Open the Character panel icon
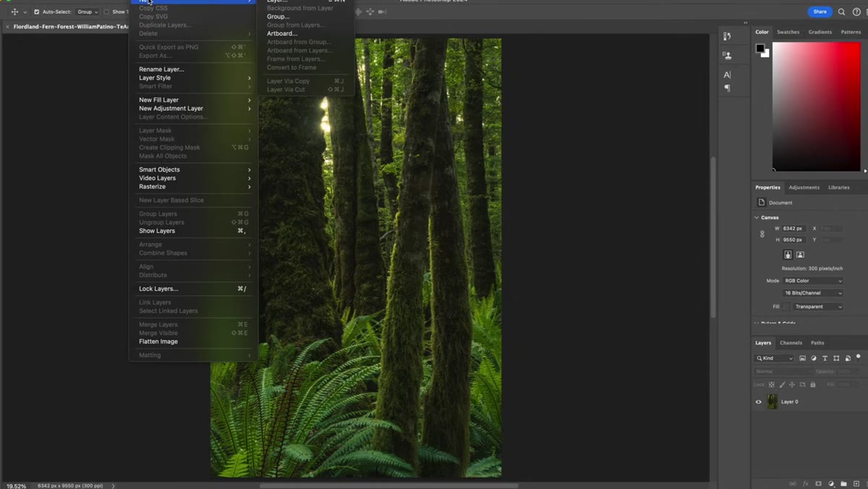Screen dimensions: 868x489 coord(727,75)
